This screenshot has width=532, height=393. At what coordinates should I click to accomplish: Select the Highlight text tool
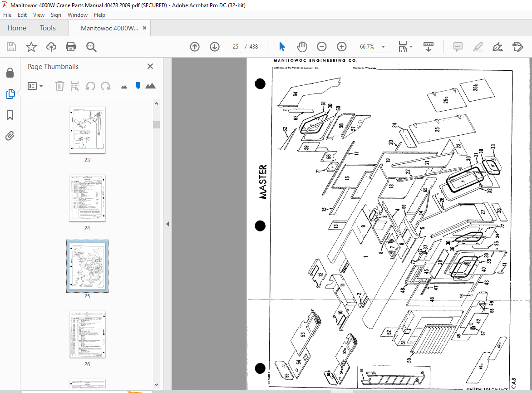(478, 47)
